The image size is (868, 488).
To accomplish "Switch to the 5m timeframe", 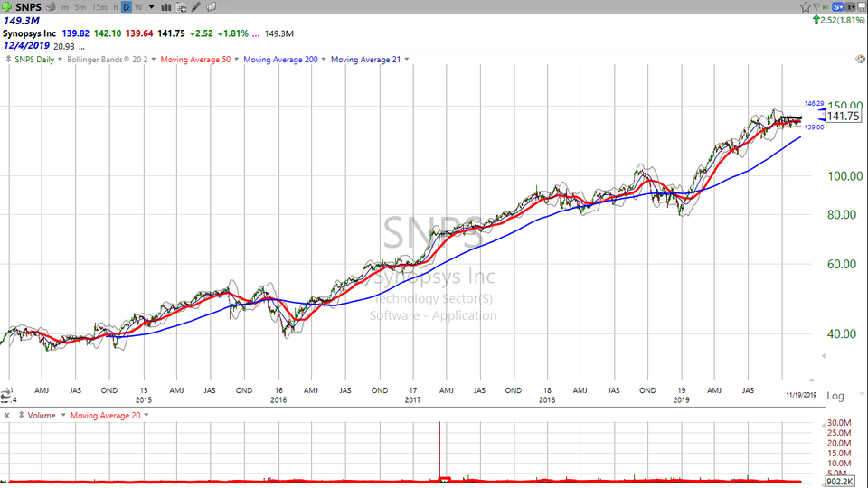I will coord(80,7).
